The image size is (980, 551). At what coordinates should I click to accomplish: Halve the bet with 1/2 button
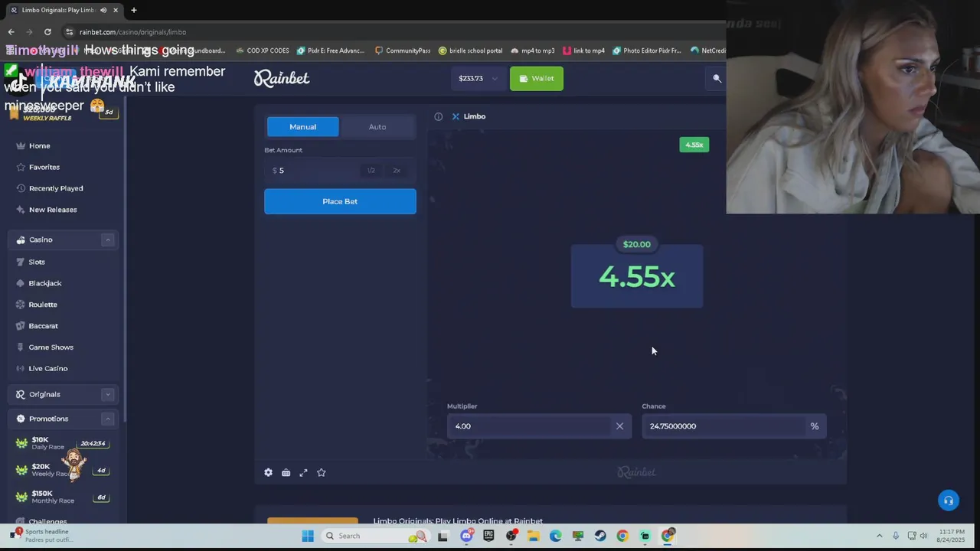click(x=371, y=171)
